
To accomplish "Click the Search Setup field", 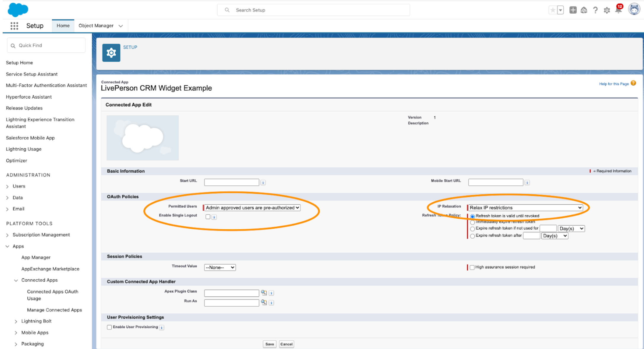I will pyautogui.click(x=313, y=10).
